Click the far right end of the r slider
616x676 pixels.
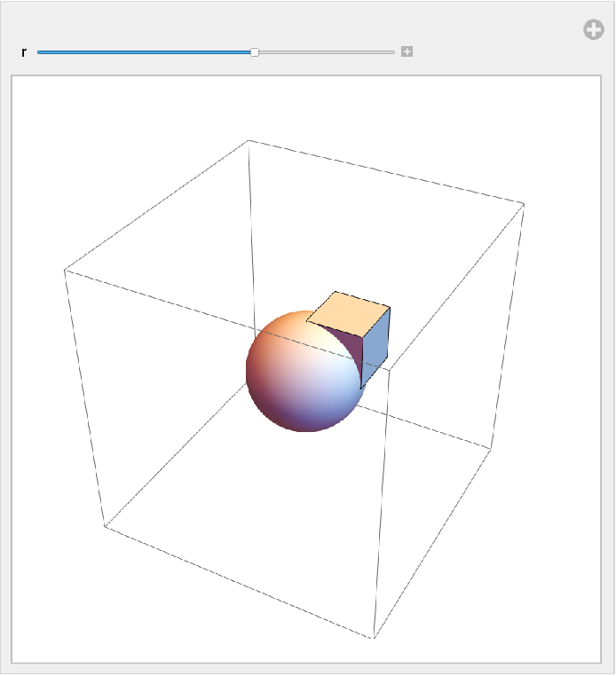pyautogui.click(x=393, y=52)
